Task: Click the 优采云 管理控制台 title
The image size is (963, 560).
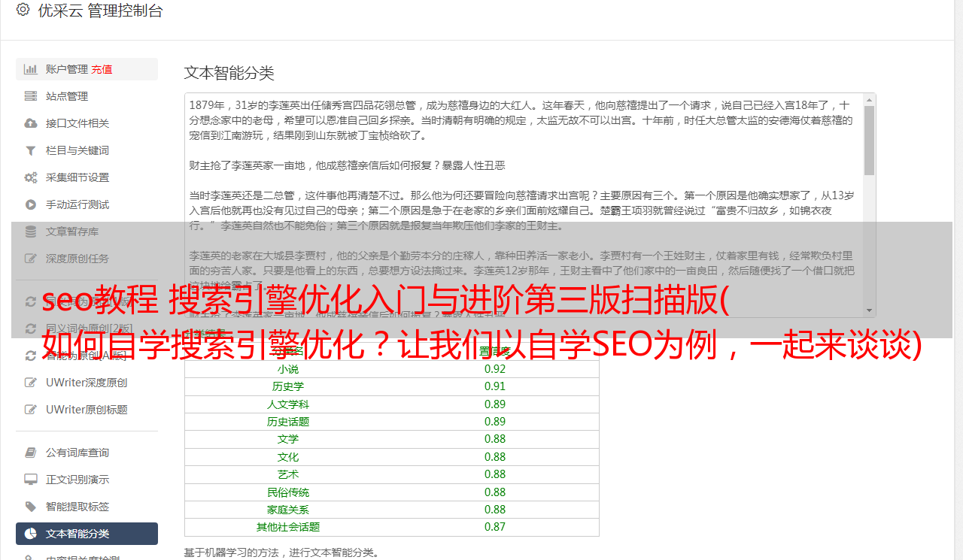Action: 100,11
